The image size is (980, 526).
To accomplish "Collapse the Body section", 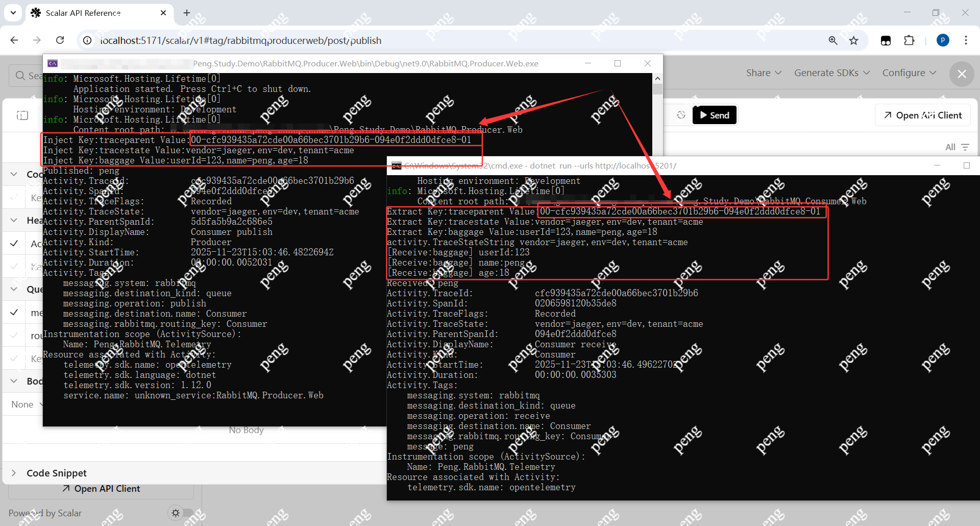I will tap(14, 381).
